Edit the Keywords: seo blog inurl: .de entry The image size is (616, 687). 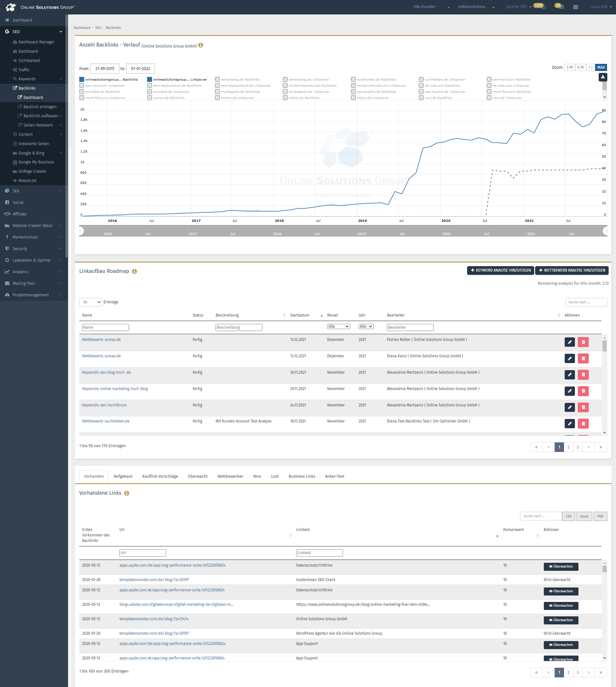[569, 375]
